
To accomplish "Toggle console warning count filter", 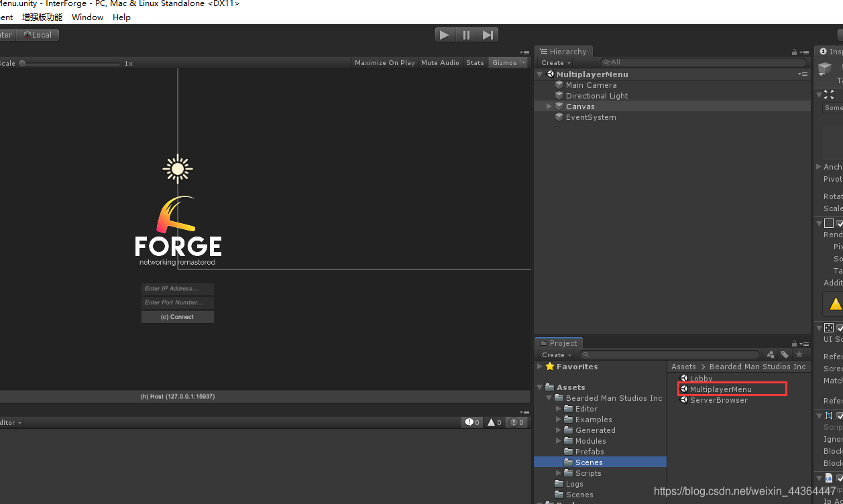I will click(494, 422).
